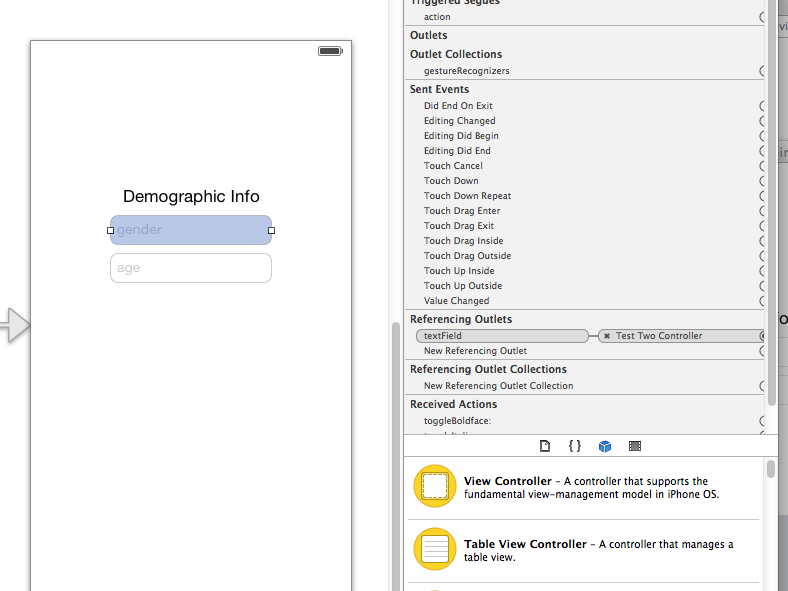Click the storyboard entry point arrow

pyautogui.click(x=15, y=325)
